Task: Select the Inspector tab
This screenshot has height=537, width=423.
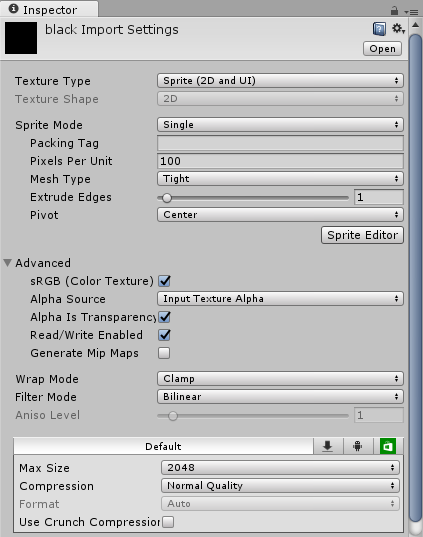Action: tap(49, 10)
